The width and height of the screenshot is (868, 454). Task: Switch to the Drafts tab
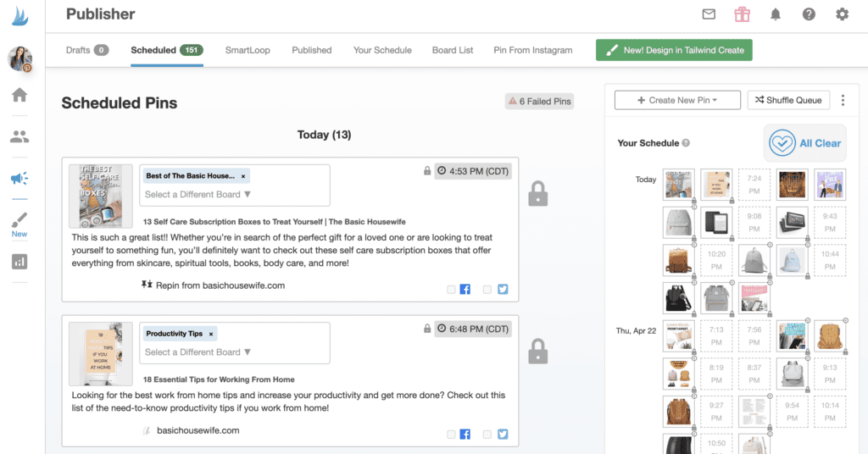click(87, 50)
